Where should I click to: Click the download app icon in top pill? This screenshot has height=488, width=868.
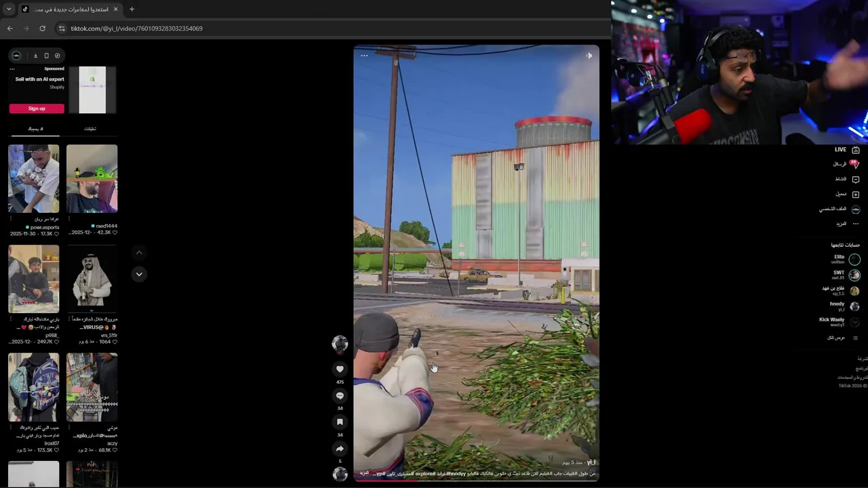(35, 56)
